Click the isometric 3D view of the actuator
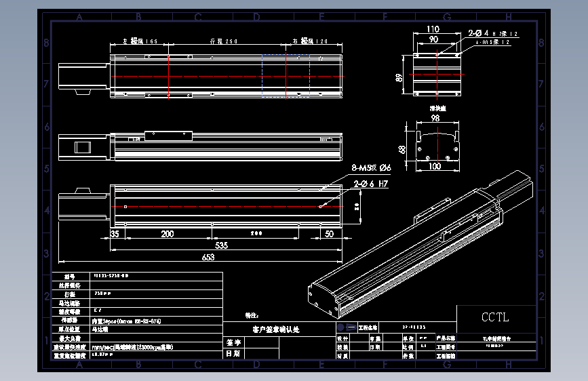Screen dimensions: 588x381 click(420, 244)
